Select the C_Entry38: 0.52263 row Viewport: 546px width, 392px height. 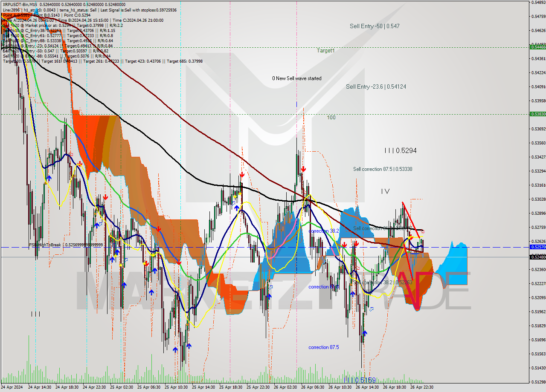59,30
